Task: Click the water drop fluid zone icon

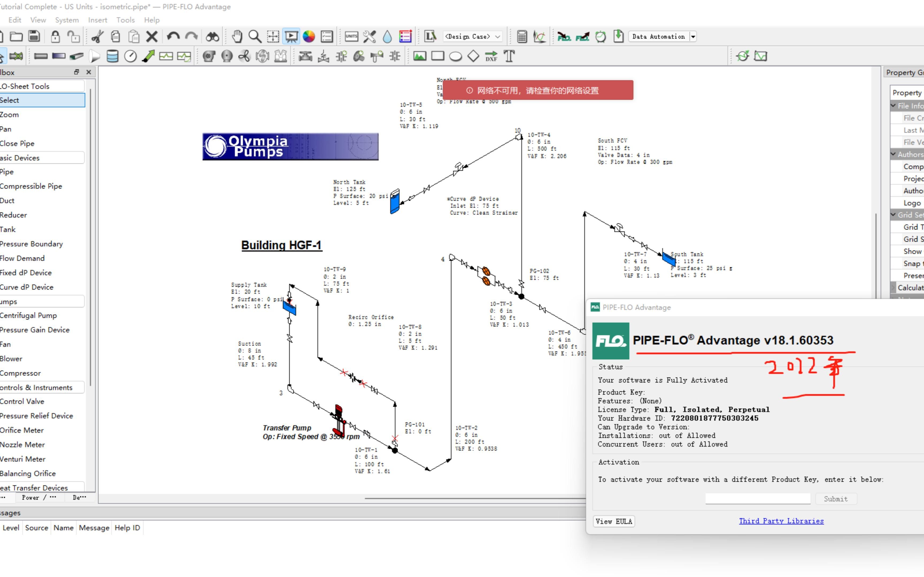Action: click(x=387, y=37)
